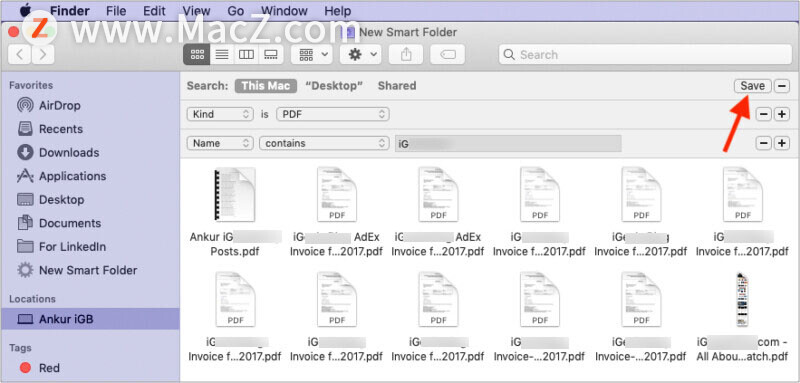Click the Tags sidebar heading
The image size is (800, 383).
(x=20, y=348)
